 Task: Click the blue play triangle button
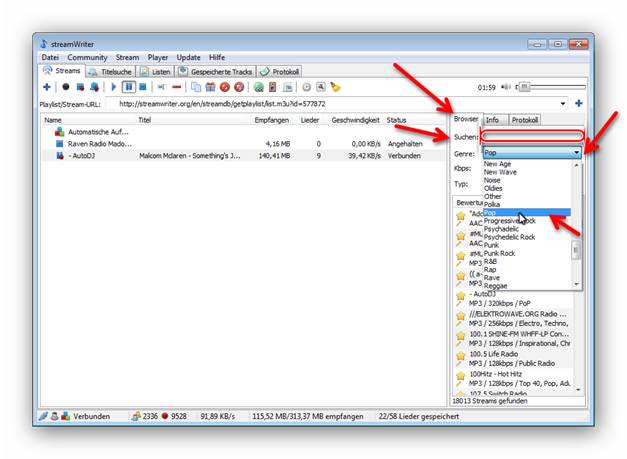[114, 87]
